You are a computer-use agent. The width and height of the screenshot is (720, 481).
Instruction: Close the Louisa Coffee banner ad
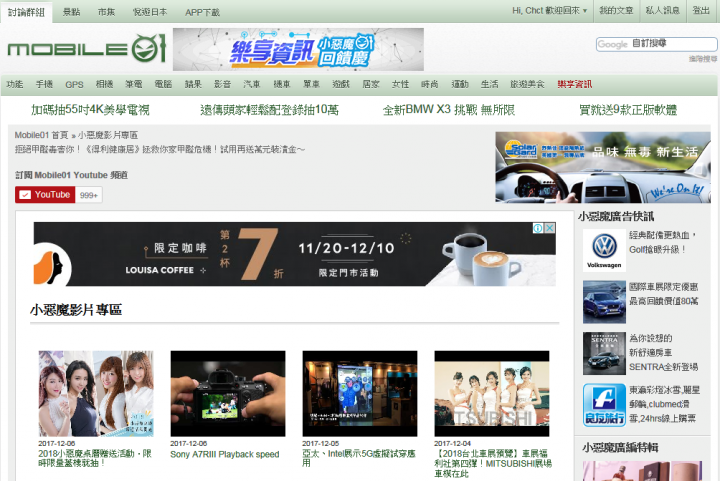click(550, 228)
